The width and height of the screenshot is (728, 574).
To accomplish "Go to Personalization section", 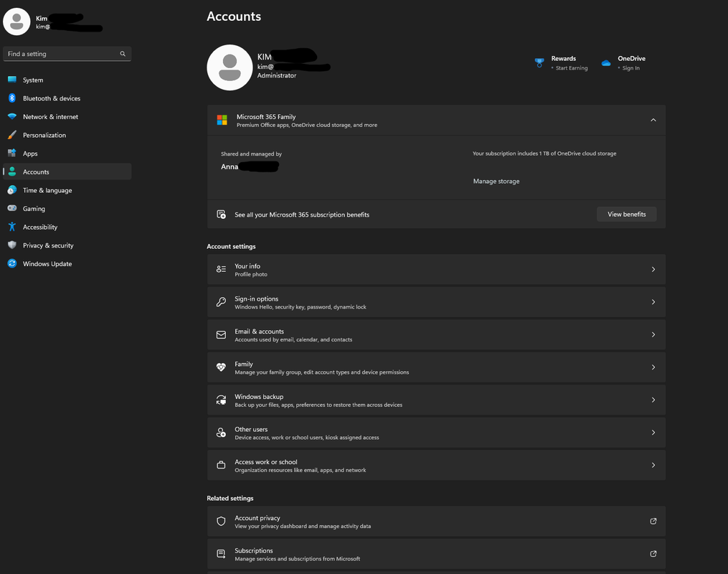I will tap(67, 135).
